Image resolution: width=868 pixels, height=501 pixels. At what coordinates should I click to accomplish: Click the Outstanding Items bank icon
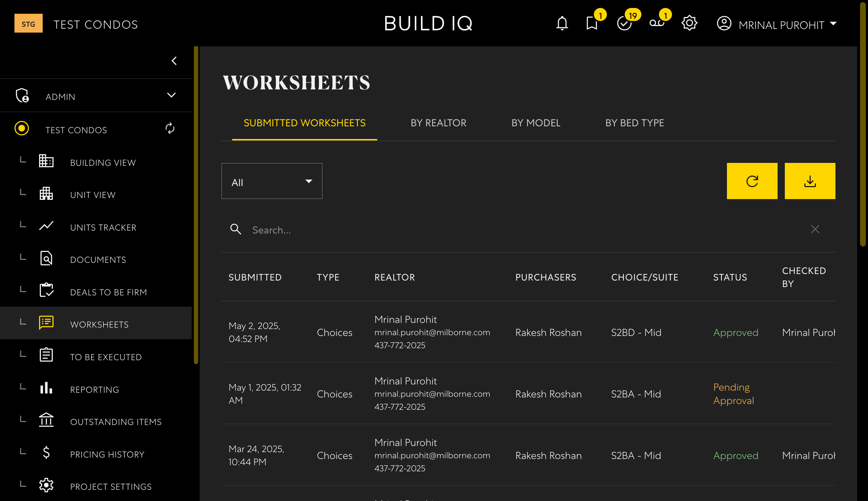point(46,420)
